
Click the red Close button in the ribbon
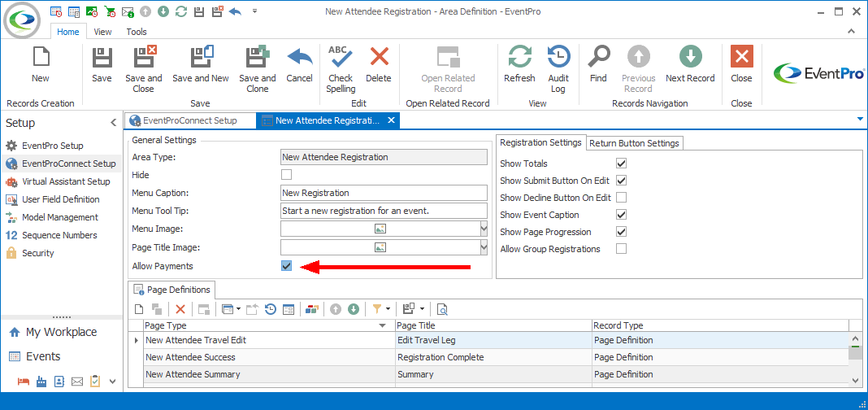click(741, 65)
